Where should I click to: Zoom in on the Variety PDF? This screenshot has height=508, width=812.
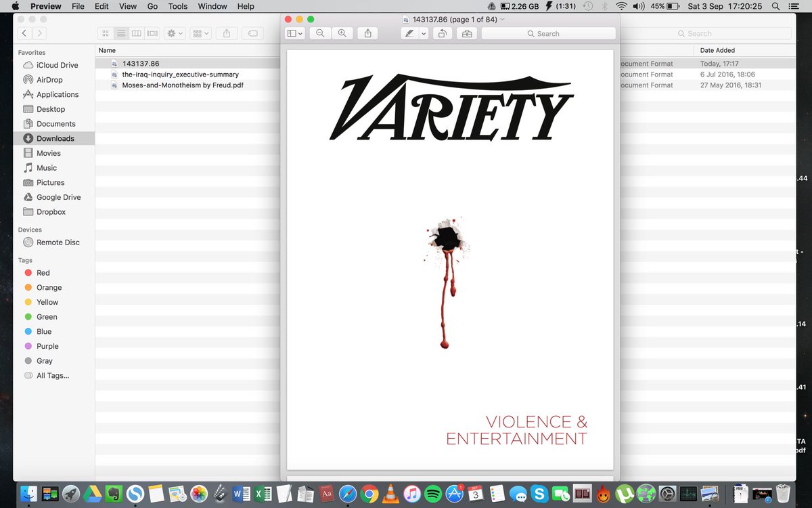click(x=342, y=33)
